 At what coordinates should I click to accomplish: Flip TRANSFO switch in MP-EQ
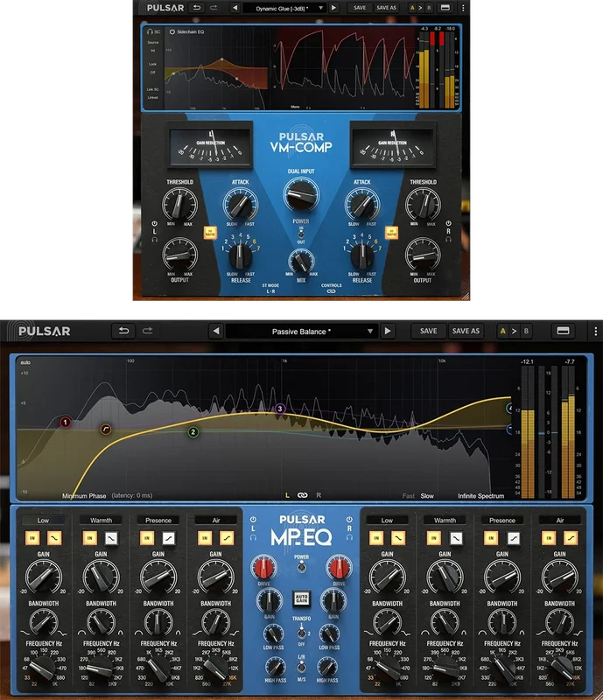click(301, 633)
